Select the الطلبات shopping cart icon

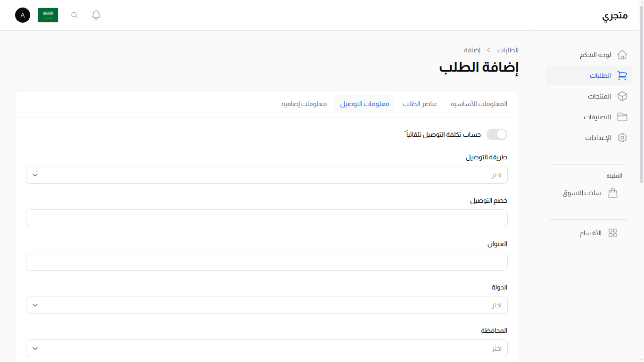(x=622, y=75)
